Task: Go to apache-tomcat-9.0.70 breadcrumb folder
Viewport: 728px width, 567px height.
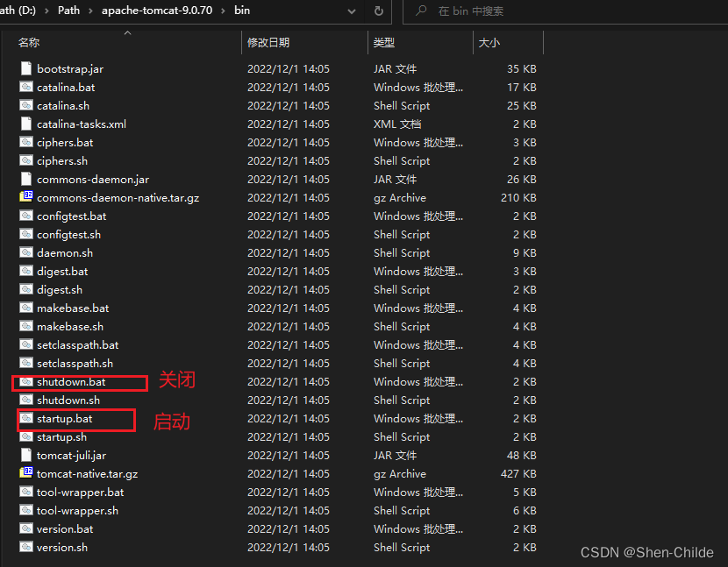Action: [157, 11]
